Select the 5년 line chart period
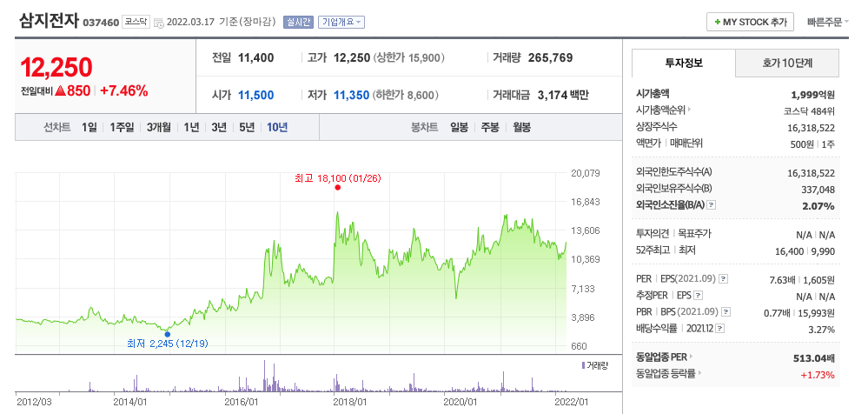Image resolution: width=868 pixels, height=414 pixels. coord(247,128)
